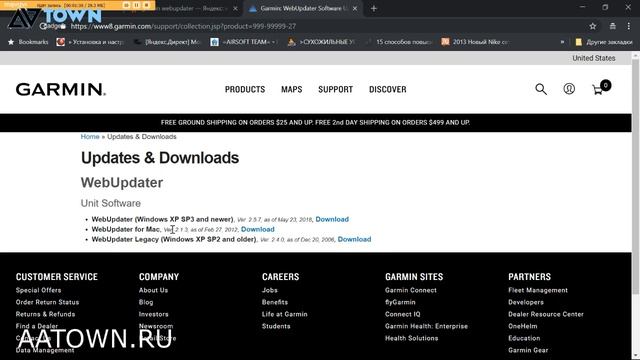Go to the Home breadcrumb link
Viewport: 640px width, 360px height.
click(x=90, y=137)
